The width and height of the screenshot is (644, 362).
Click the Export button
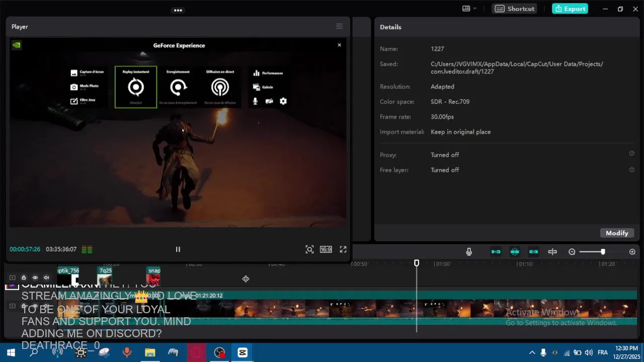tap(570, 9)
